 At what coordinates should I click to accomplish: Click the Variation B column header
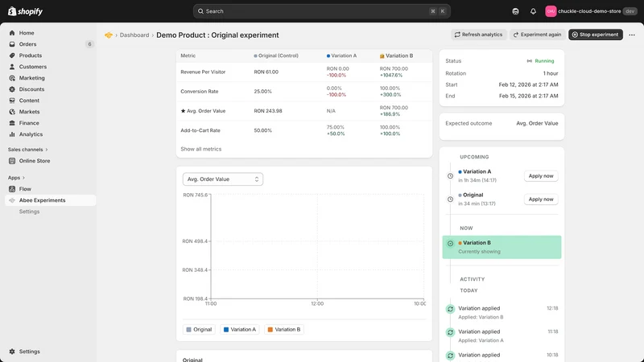(396, 56)
